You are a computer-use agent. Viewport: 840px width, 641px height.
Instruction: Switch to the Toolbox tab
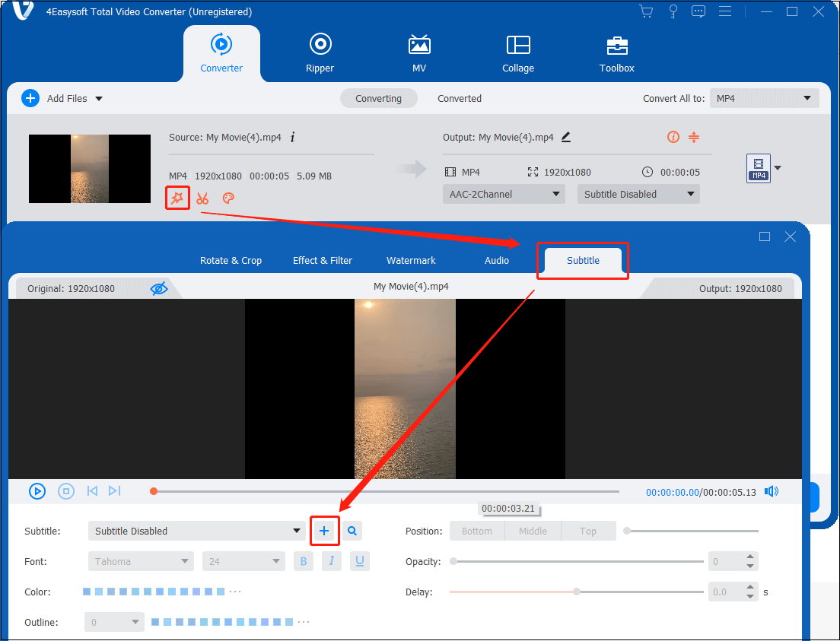(x=616, y=53)
